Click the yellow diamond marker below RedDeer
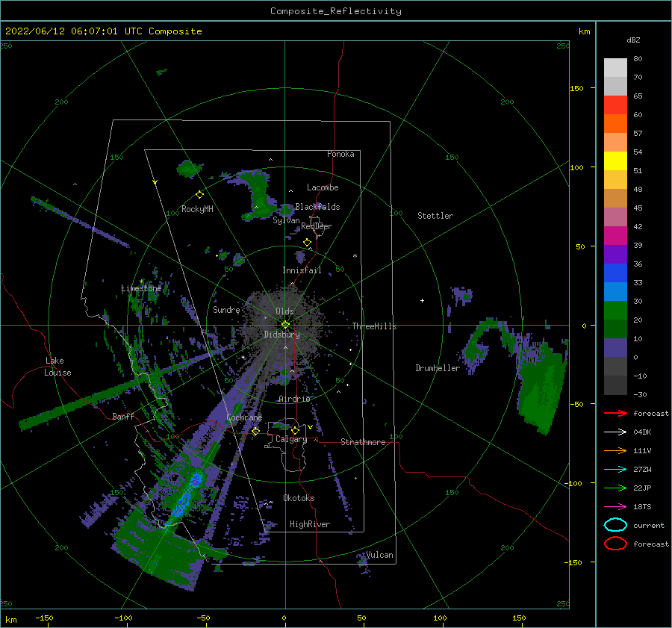672x628 pixels. [307, 243]
